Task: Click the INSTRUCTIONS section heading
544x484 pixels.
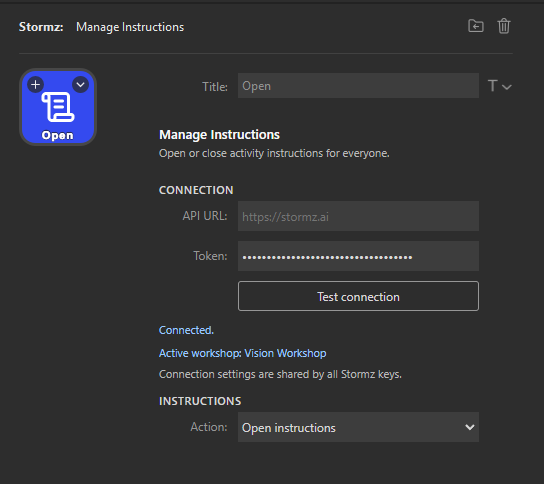Action: pos(200,401)
